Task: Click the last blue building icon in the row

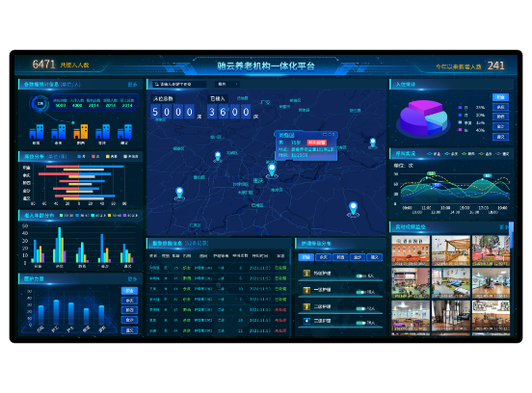Action: (124, 132)
